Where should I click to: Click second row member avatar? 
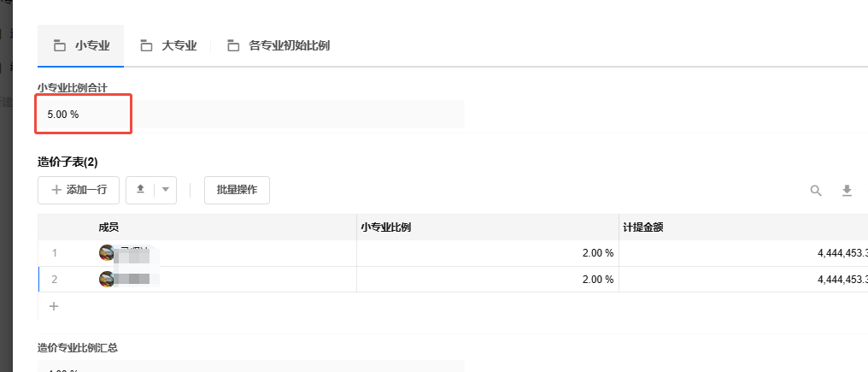click(107, 279)
